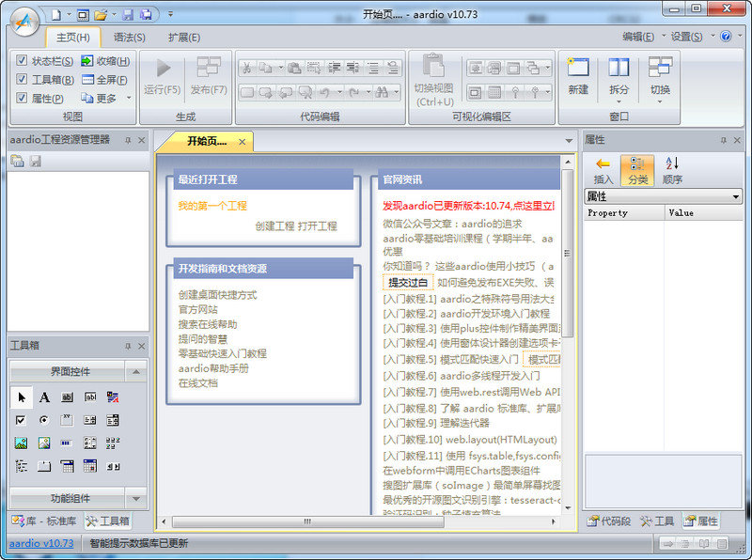Open the tab list dropdown arrow beside 开始页
Viewport: 752px width, 560px height.
(x=569, y=141)
